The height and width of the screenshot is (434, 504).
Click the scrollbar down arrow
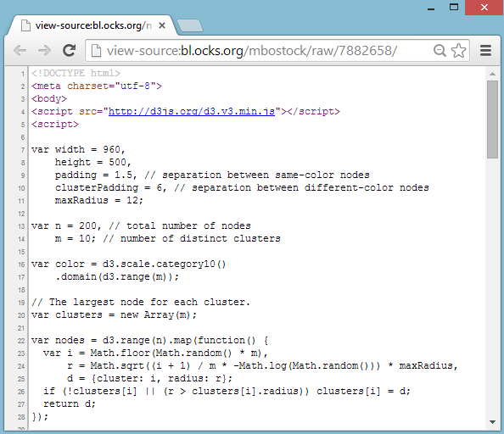[x=492, y=422]
